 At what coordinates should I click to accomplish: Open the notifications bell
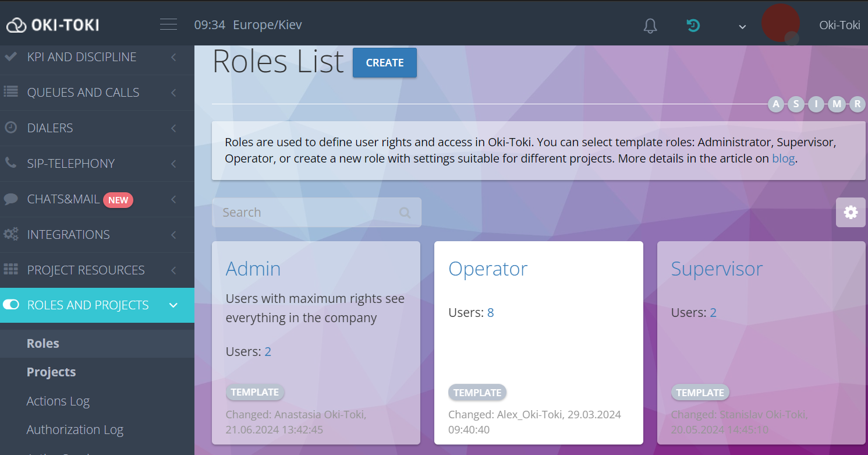tap(650, 26)
